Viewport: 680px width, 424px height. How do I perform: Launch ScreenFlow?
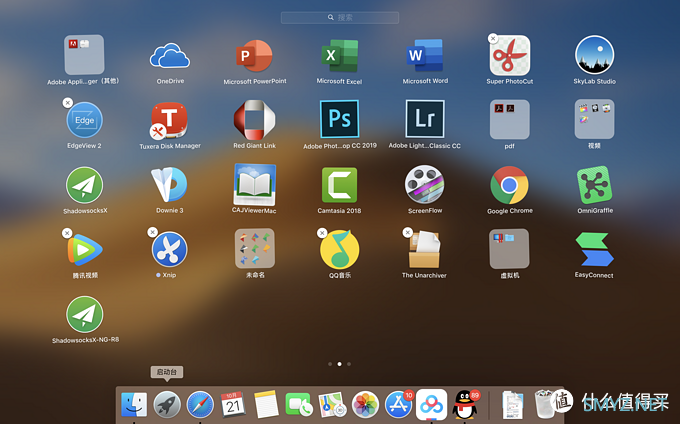tap(425, 184)
